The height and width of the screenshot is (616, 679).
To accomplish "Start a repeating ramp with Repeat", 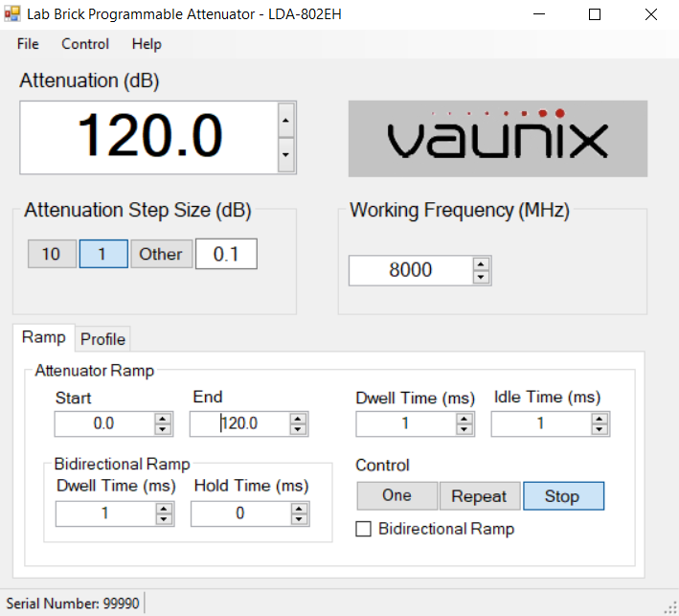I will pos(479,496).
